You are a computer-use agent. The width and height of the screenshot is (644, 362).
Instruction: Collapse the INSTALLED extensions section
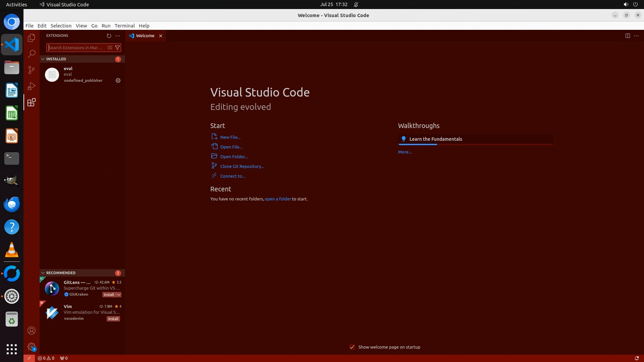pos(43,59)
